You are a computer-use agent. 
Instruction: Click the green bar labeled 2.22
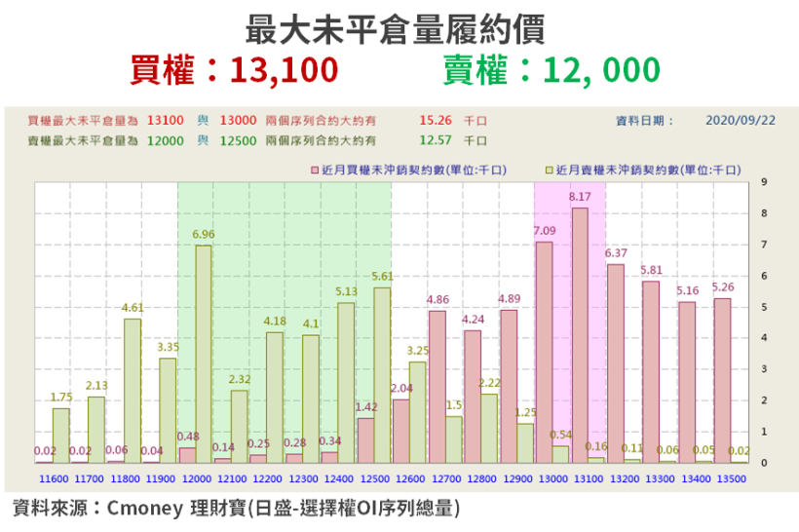click(489, 429)
